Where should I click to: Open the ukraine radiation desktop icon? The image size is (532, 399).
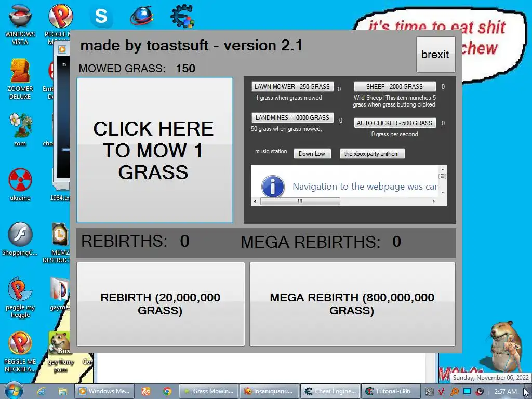pyautogui.click(x=20, y=184)
